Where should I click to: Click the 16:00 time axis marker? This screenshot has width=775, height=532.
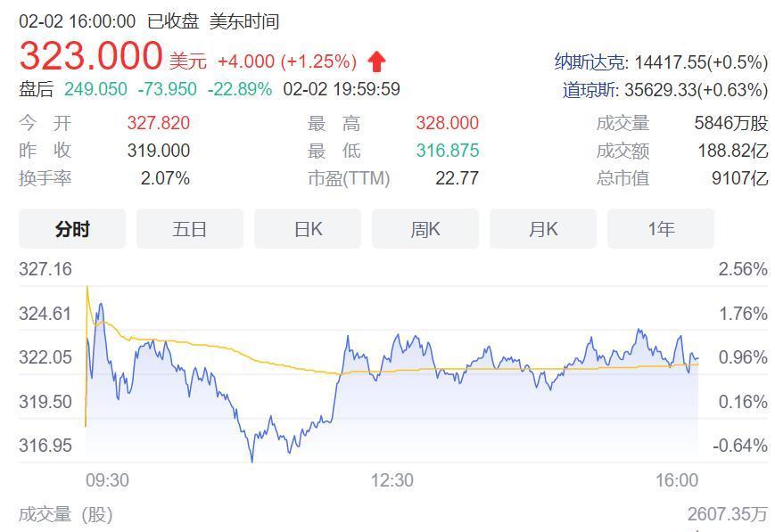pyautogui.click(x=677, y=480)
